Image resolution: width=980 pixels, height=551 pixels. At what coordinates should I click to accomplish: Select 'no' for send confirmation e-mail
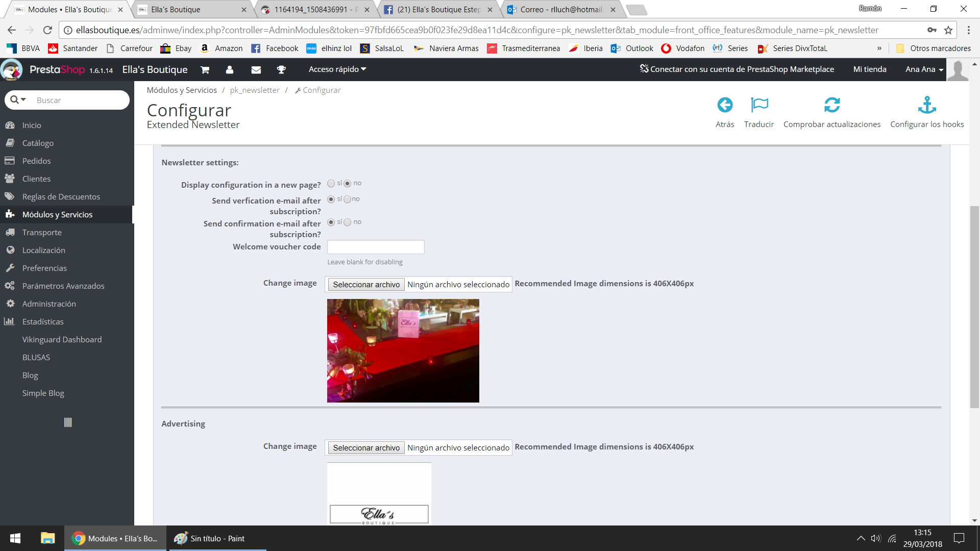pyautogui.click(x=348, y=222)
